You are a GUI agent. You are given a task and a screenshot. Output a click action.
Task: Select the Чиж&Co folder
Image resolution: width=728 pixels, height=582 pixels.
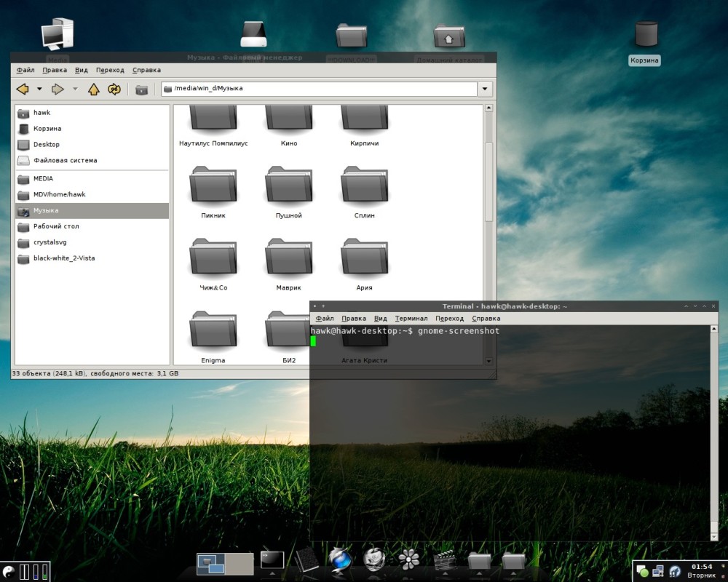click(213, 263)
